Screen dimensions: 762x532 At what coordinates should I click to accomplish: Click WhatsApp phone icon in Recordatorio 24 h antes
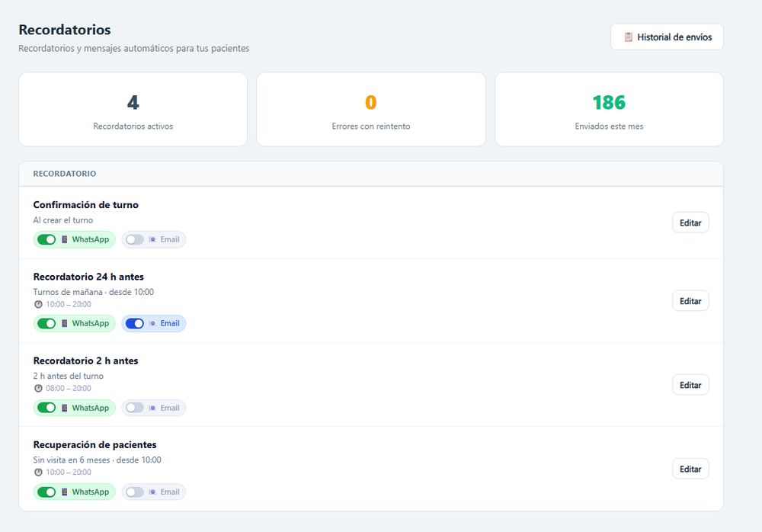click(x=64, y=323)
